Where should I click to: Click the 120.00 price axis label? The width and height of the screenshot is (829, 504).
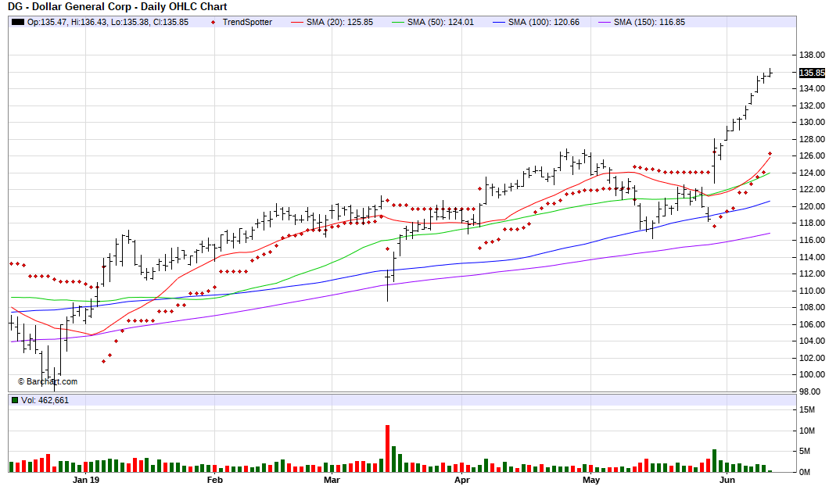pos(812,206)
